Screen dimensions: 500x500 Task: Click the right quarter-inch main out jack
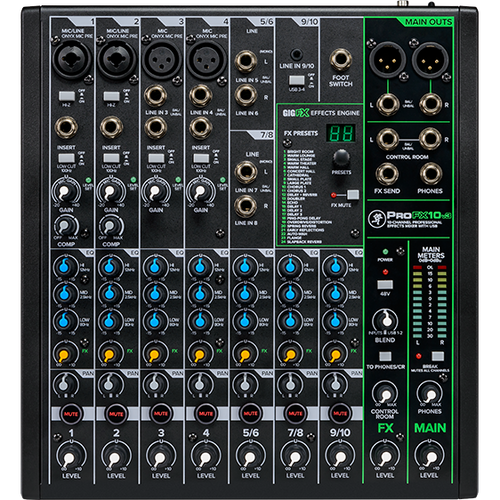(430, 104)
